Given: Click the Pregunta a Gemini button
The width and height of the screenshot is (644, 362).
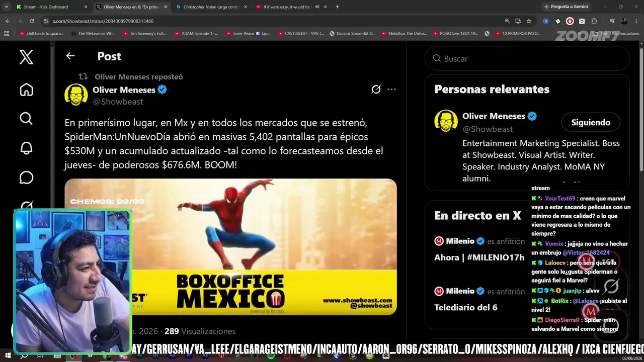Looking at the screenshot, I should tap(566, 7).
